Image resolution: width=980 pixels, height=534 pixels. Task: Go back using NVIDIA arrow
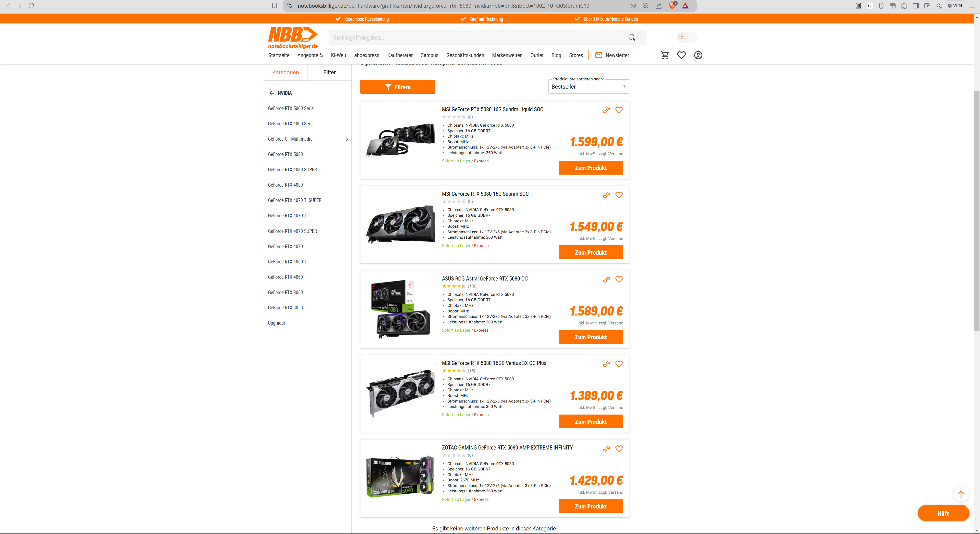point(272,93)
